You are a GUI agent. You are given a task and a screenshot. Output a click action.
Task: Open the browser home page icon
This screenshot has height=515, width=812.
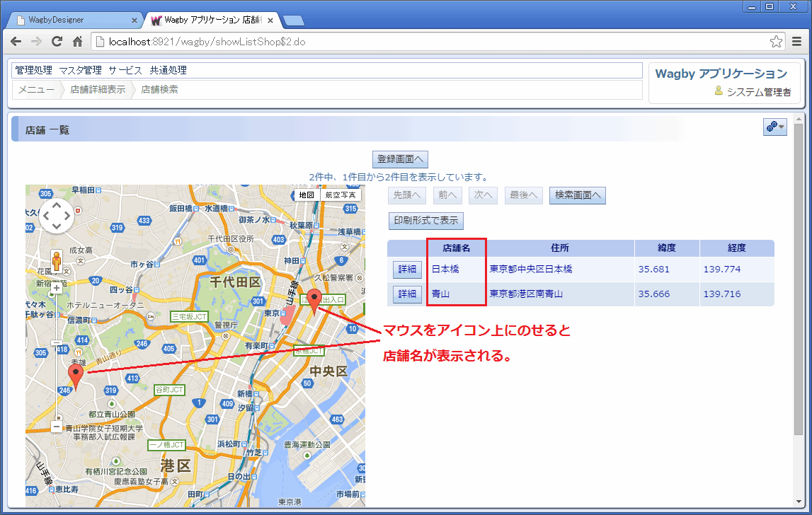pos(78,42)
